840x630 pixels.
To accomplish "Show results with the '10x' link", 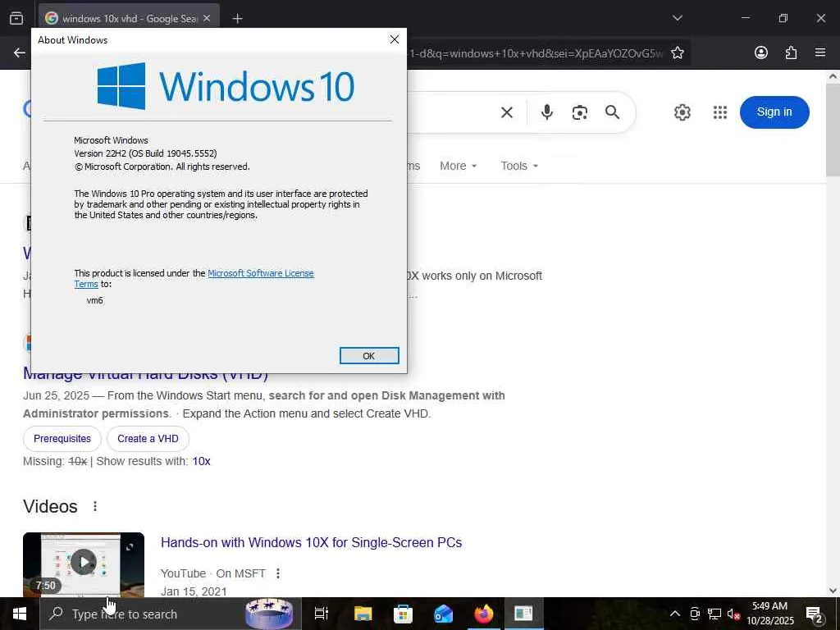I will click(x=202, y=461).
